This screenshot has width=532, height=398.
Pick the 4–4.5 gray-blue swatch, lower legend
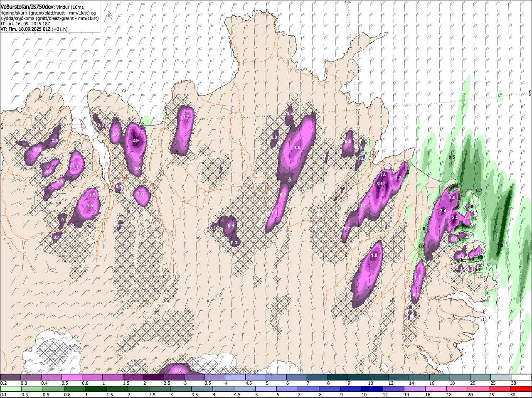click(224, 389)
